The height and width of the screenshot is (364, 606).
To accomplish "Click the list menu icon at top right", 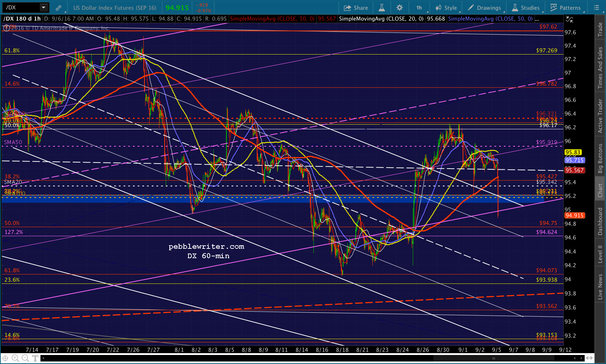I will (x=596, y=8).
